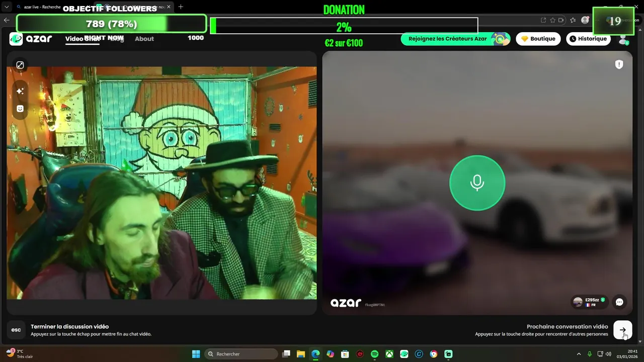Open Chrome from the taskbar
The image size is (644, 362).
coord(434,354)
